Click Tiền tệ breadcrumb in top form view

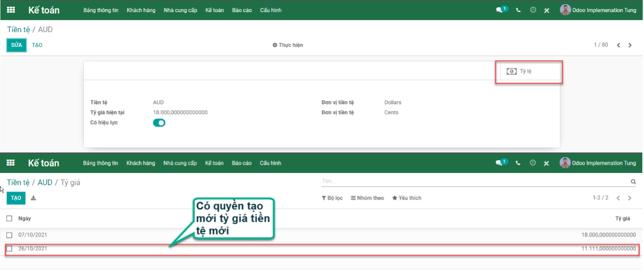click(18, 30)
